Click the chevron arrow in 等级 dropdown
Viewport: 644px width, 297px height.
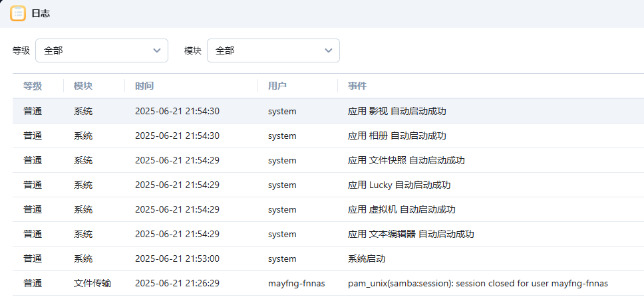pyautogui.click(x=156, y=50)
